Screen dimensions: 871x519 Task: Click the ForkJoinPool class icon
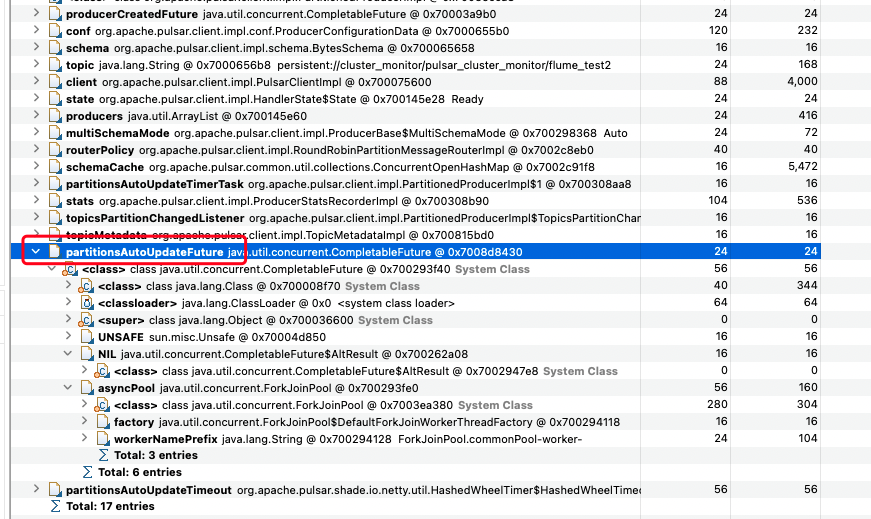(x=102, y=406)
